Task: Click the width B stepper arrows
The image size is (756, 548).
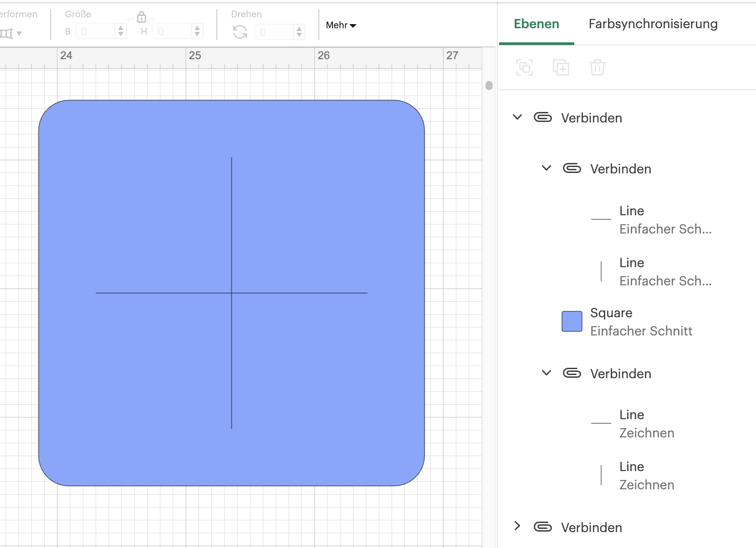Action: 121,31
